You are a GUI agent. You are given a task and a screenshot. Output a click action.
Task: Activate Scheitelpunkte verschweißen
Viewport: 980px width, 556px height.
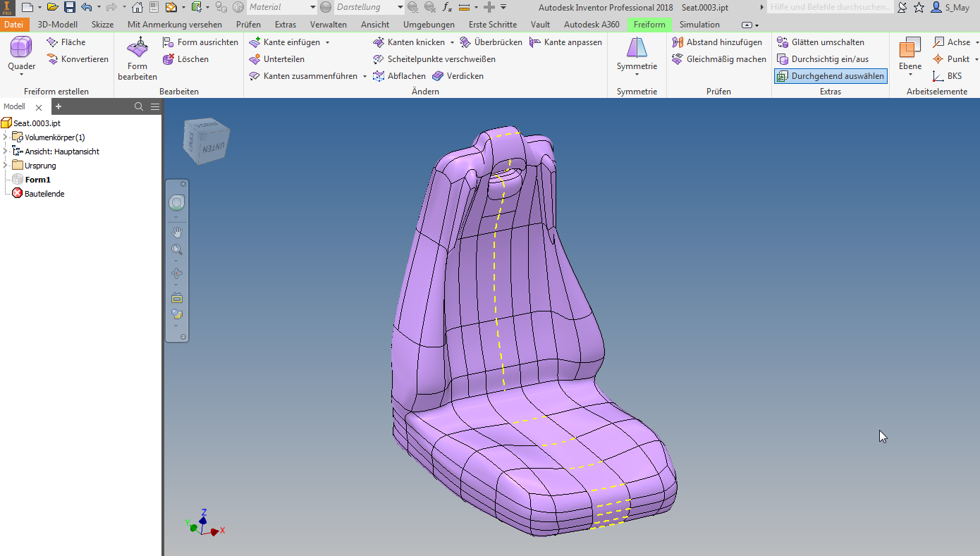pyautogui.click(x=440, y=58)
